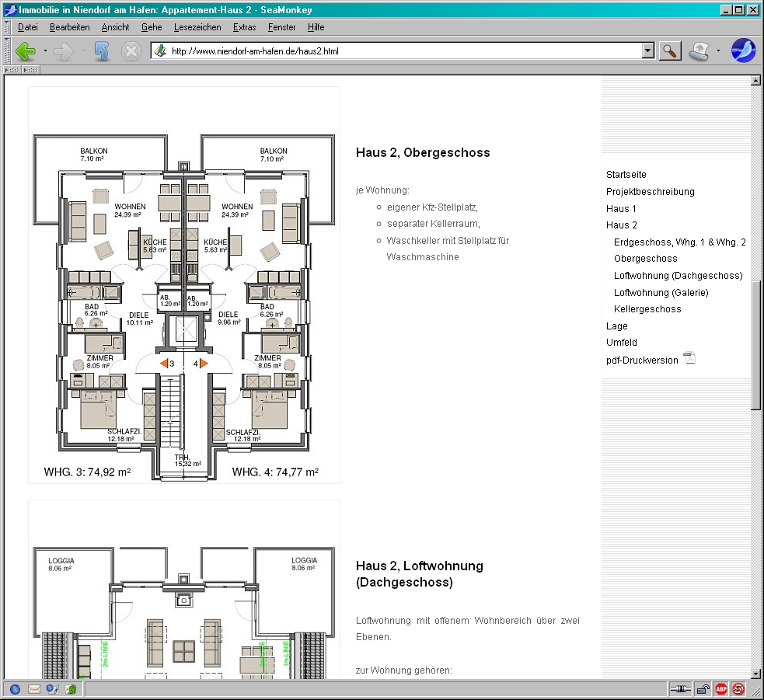
Task: Open the Lesezeichen menu
Action: [x=197, y=27]
